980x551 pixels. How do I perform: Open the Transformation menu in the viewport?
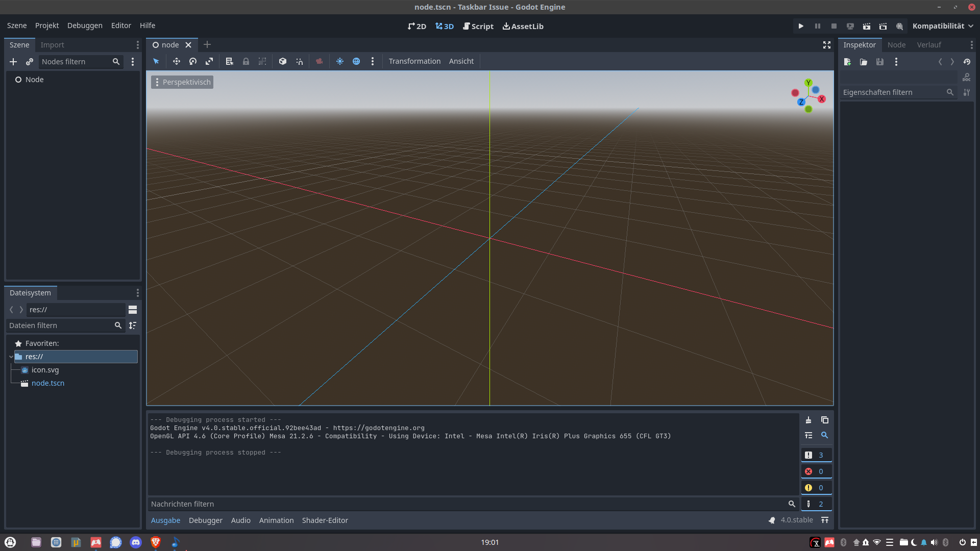(414, 61)
